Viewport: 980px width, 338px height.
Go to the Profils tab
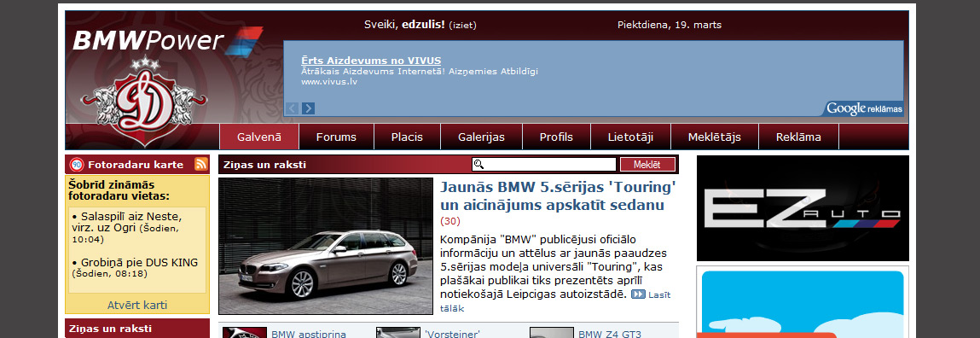point(556,137)
